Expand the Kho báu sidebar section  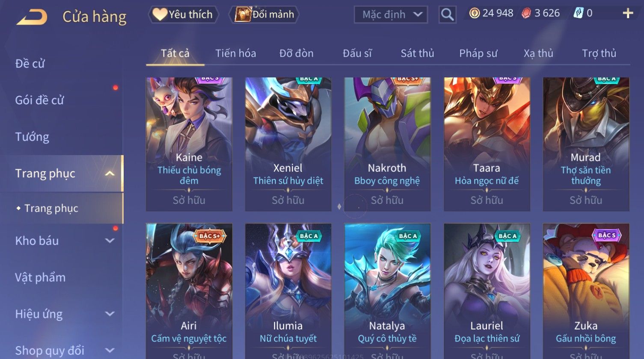pos(110,241)
